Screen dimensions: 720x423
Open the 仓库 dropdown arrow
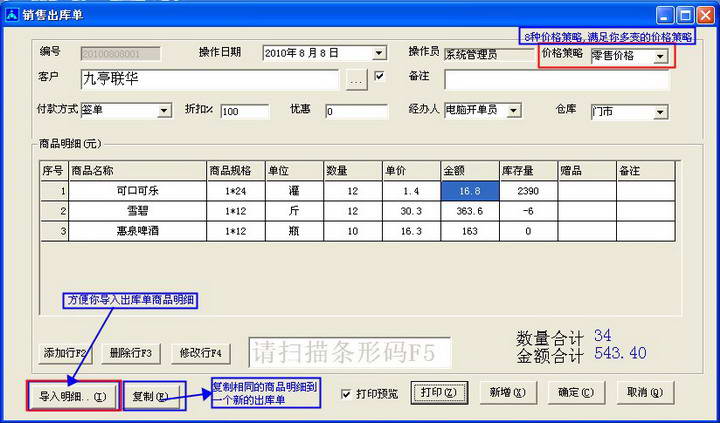660,112
